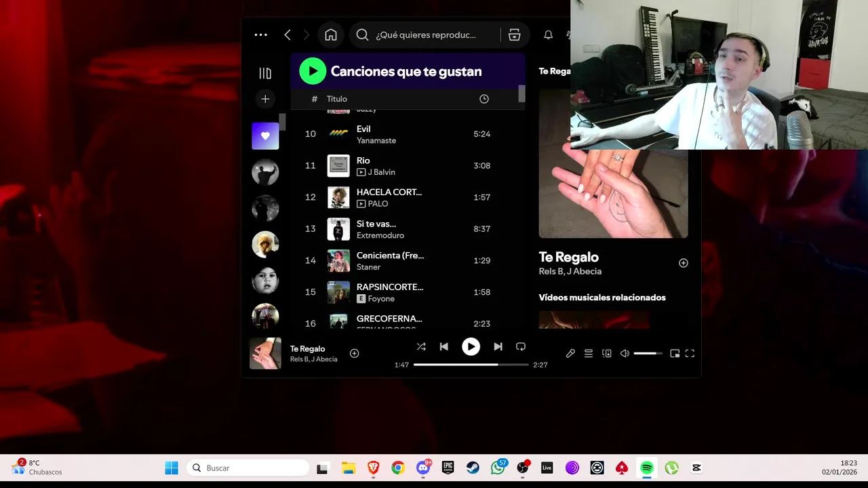Go back with the left arrow
868x488 pixels.
[288, 35]
